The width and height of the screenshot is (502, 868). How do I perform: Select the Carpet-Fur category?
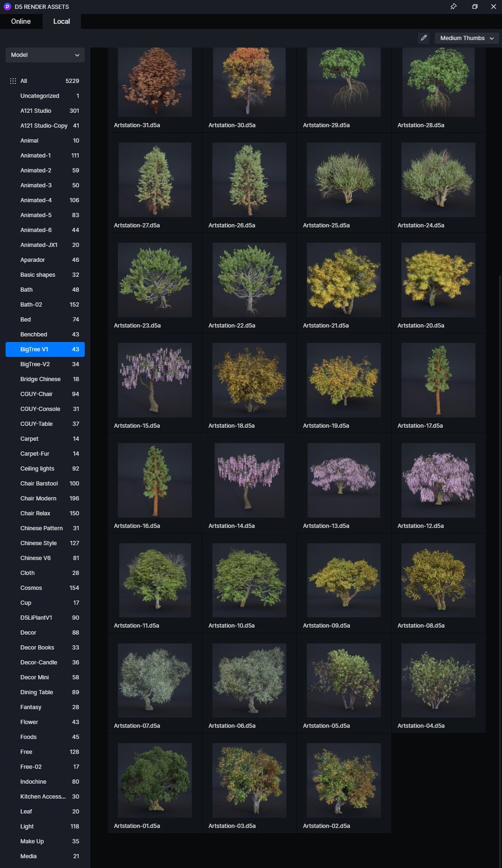point(45,454)
